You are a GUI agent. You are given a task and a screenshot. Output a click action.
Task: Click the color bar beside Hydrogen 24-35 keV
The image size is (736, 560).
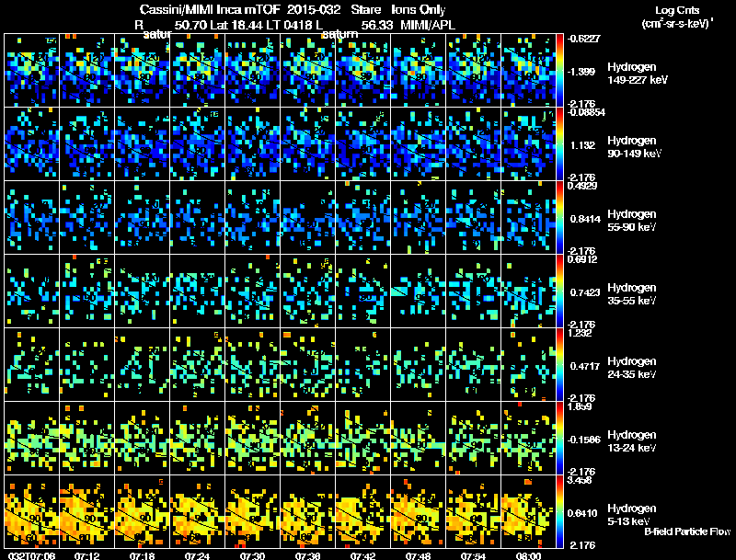pos(559,365)
